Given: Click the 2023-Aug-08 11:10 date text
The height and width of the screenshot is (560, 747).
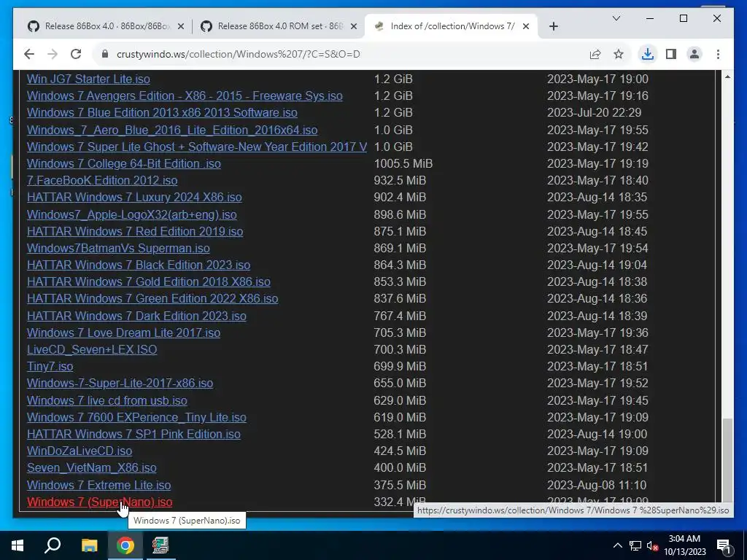Looking at the screenshot, I should (597, 485).
